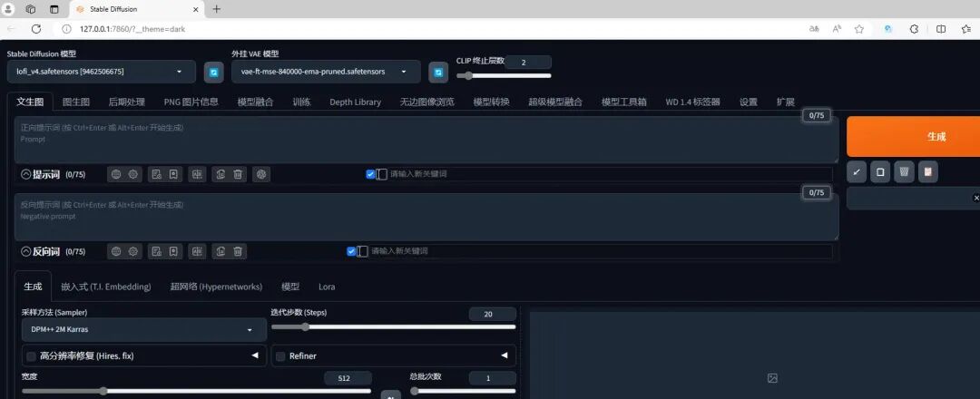Toggle checkbox beside 反向词 keyword input
980x399 pixels.
click(351, 251)
